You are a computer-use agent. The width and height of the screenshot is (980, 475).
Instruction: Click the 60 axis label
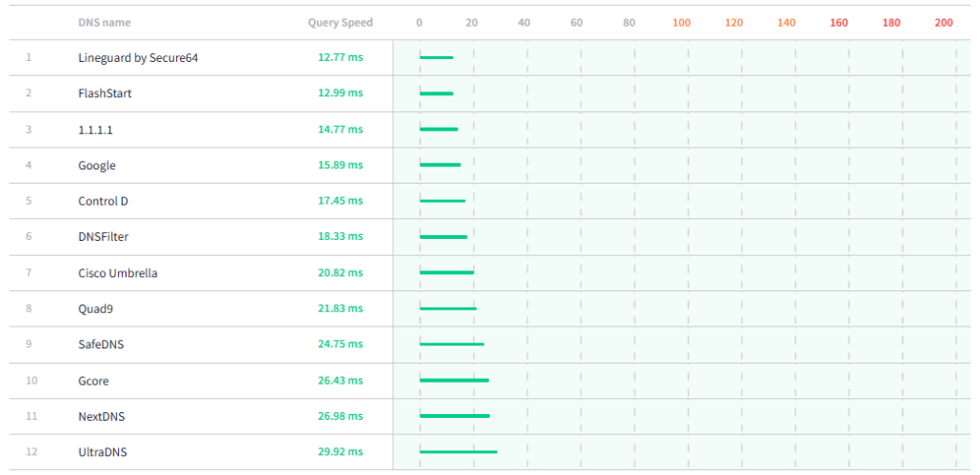coord(577,23)
